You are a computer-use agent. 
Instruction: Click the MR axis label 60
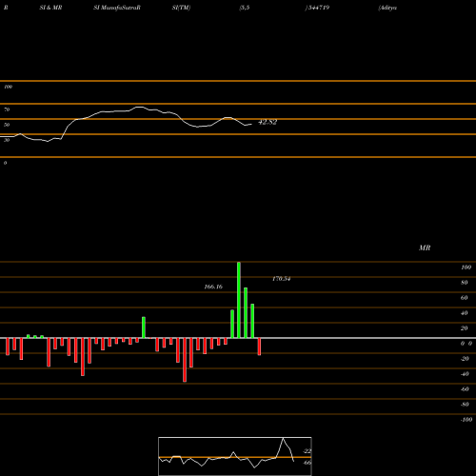pos(465,298)
